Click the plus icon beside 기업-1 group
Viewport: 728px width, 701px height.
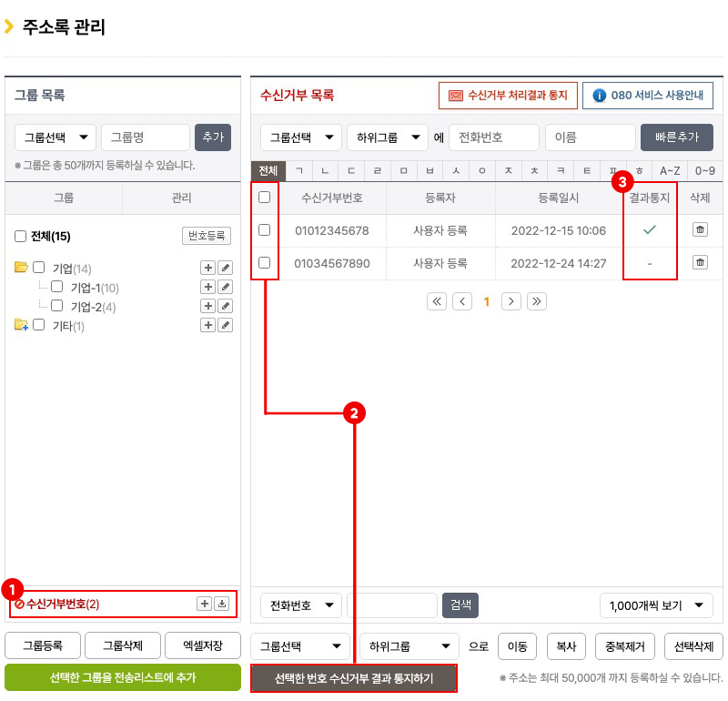207,288
